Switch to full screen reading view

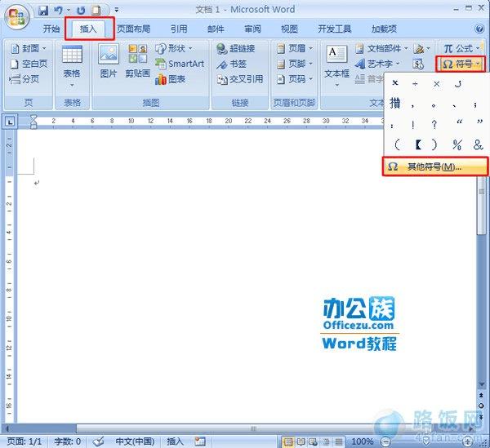click(x=301, y=441)
